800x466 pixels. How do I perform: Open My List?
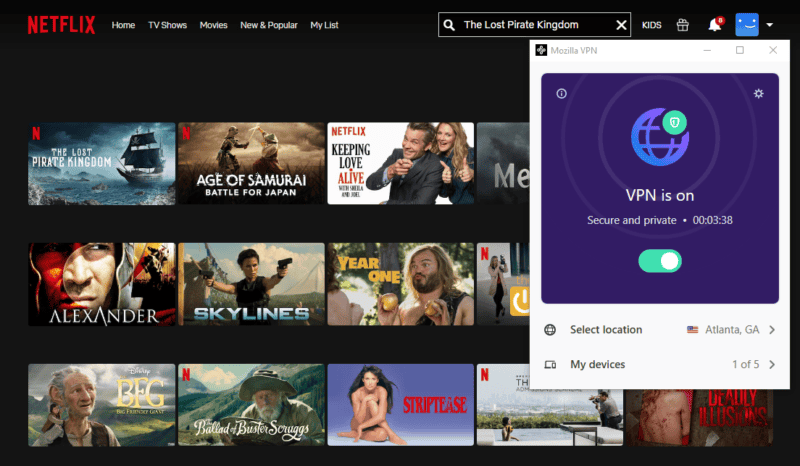[324, 25]
